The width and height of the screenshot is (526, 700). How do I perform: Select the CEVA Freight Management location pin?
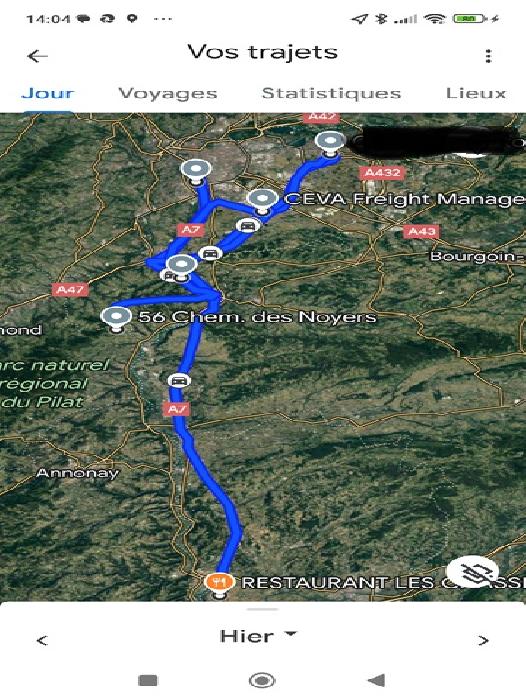click(263, 200)
